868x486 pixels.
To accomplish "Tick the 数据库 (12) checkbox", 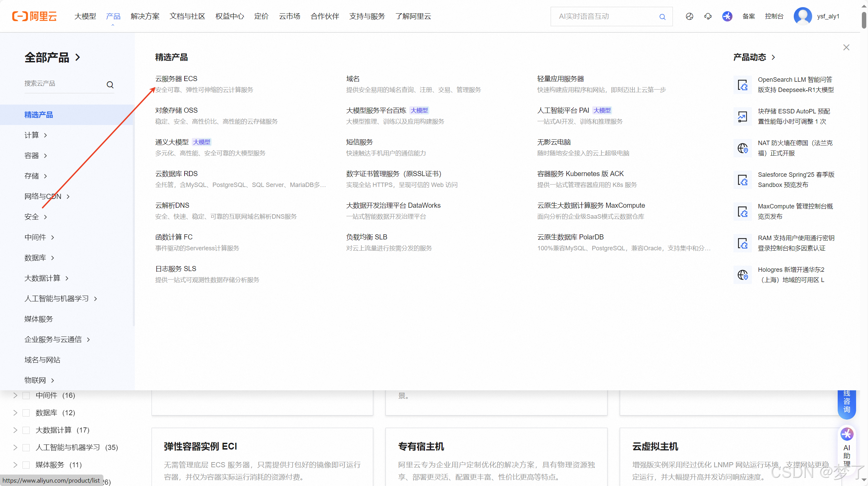I will [26, 413].
